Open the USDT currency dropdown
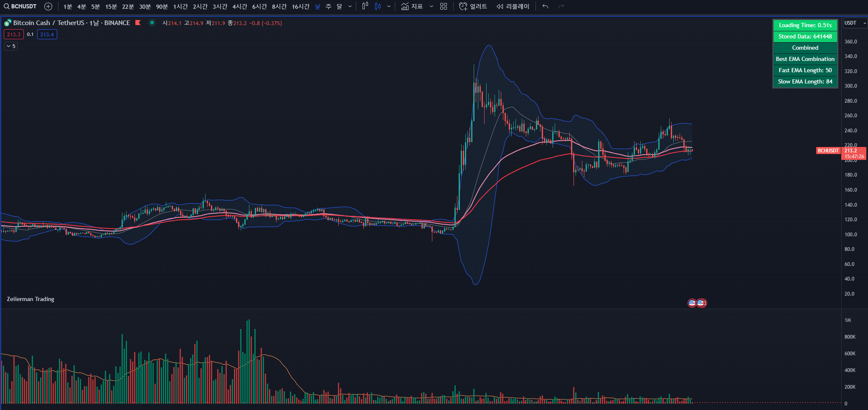The image size is (868, 410). coord(855,23)
